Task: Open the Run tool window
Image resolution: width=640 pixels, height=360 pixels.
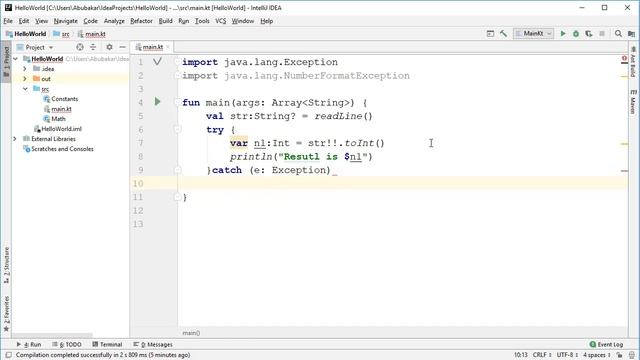Action: 29,344
